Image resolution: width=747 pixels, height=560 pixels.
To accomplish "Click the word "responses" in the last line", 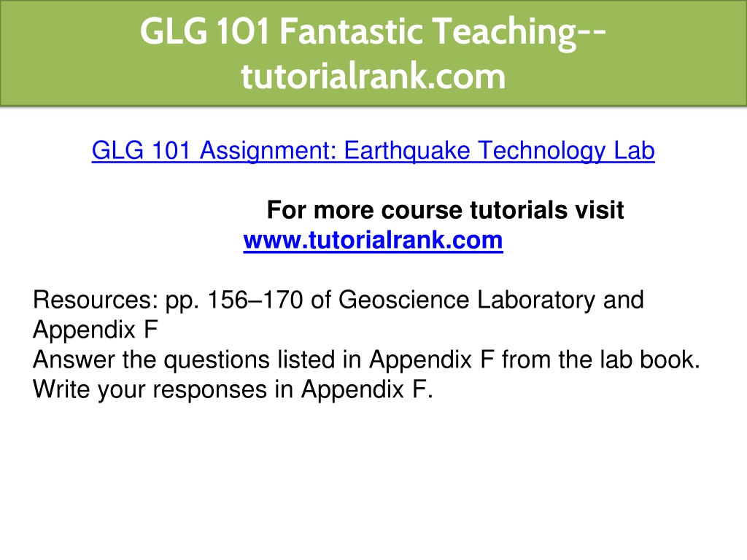I will (x=209, y=391).
